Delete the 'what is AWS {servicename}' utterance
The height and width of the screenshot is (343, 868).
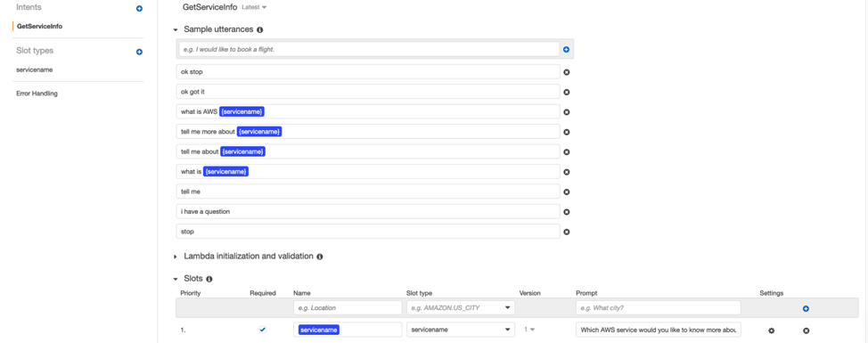pyautogui.click(x=566, y=111)
